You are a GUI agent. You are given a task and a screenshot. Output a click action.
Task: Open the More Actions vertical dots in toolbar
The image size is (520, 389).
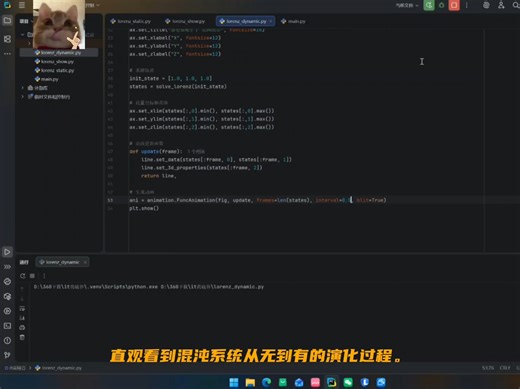coord(467,5)
